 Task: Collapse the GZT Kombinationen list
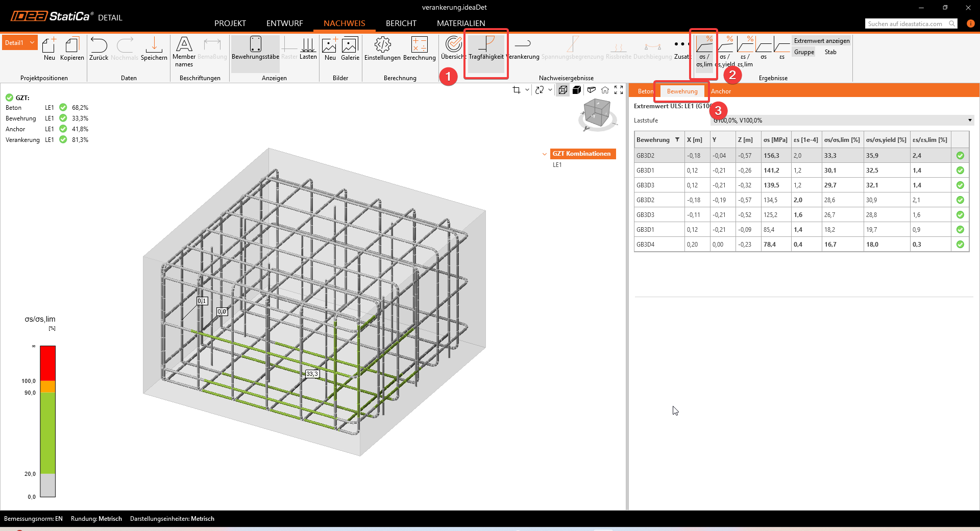[x=545, y=154]
